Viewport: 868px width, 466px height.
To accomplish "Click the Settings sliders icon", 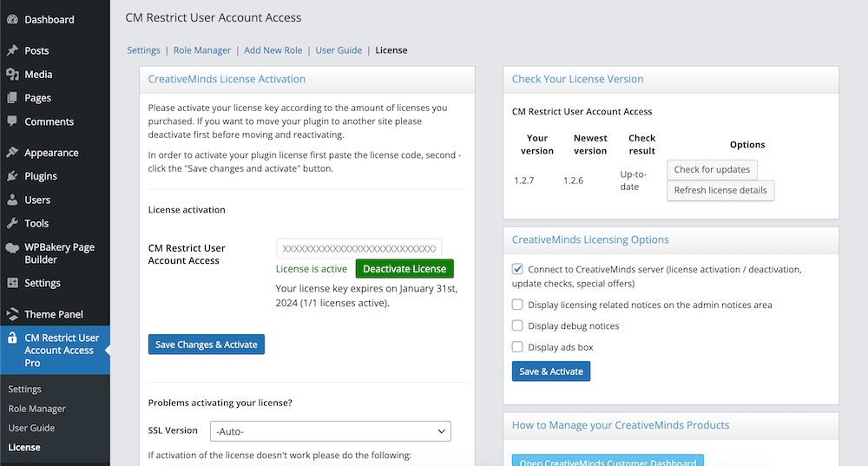I will point(12,283).
